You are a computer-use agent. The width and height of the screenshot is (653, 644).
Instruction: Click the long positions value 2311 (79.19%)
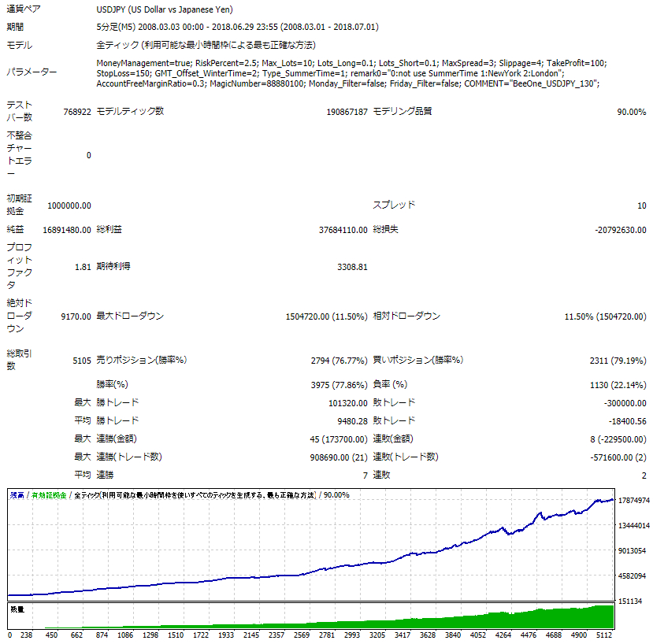618,361
